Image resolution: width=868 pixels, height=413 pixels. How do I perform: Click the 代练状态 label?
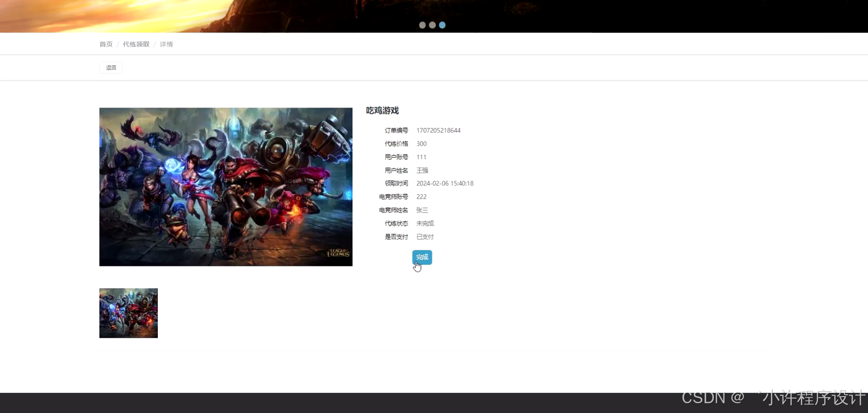[396, 223]
